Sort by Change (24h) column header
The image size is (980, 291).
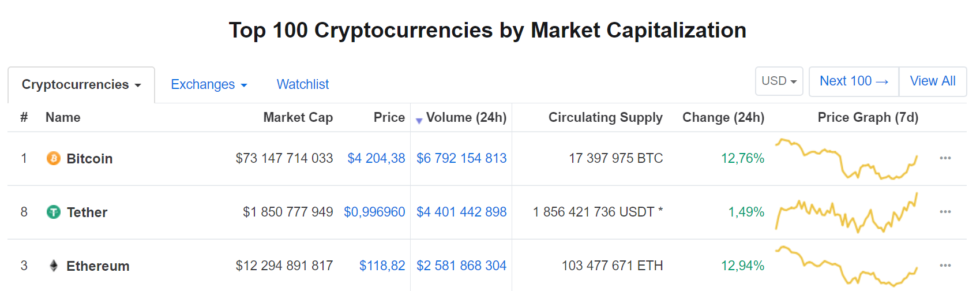[723, 117]
